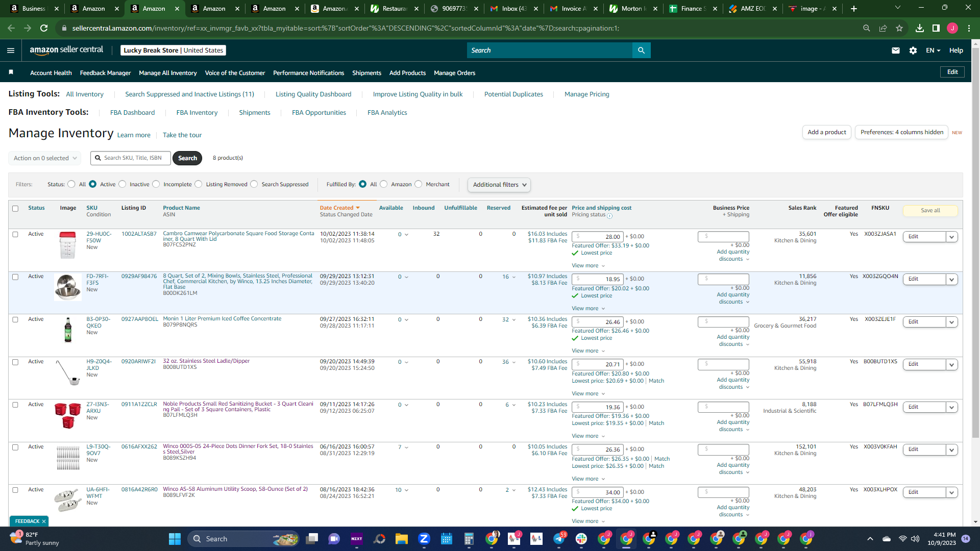Select checkbox for Monin Iced Coffee row
Image resolution: width=980 pixels, height=551 pixels.
15,320
